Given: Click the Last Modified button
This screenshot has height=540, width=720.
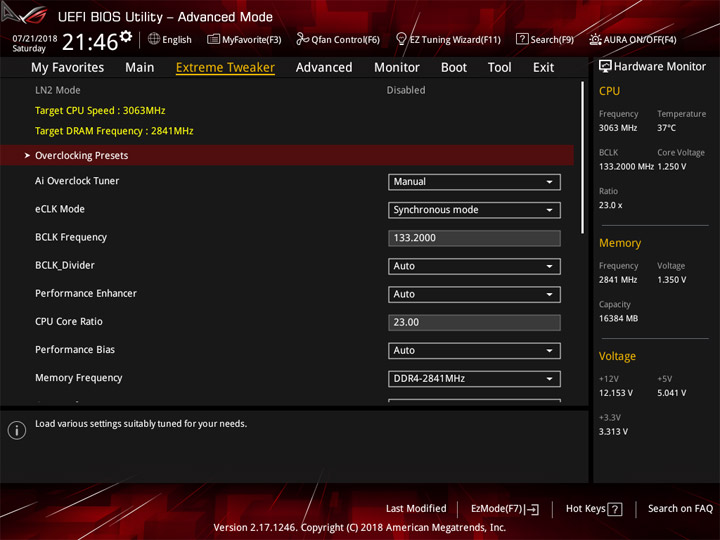Looking at the screenshot, I should coord(416,509).
